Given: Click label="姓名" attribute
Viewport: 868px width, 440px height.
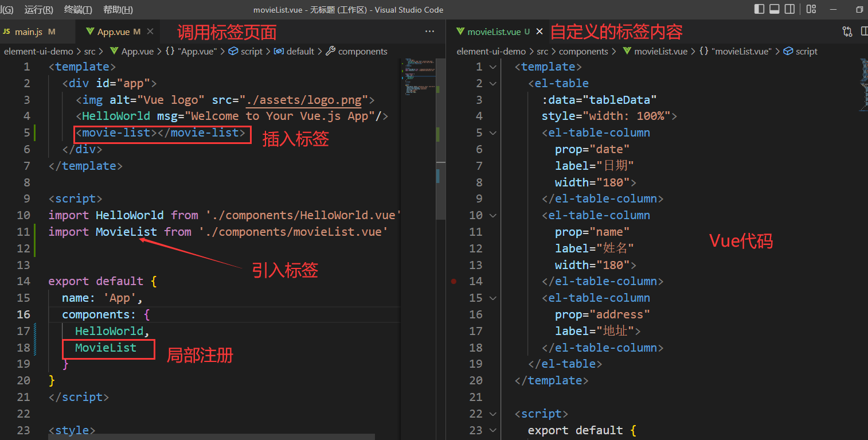Looking at the screenshot, I should pos(595,248).
